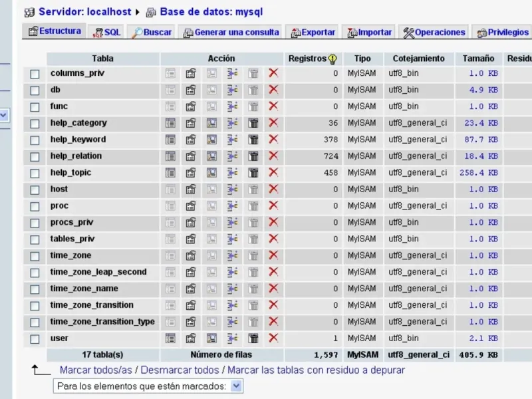Click Desmarcar todos link

[x=180, y=370]
